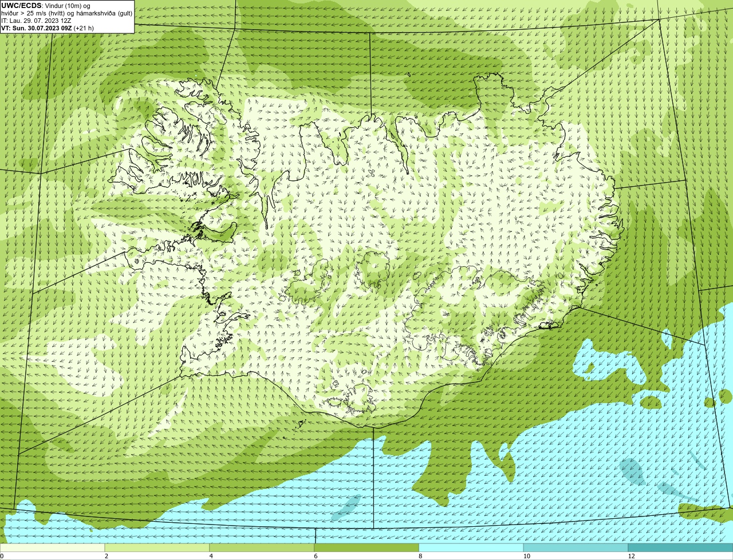
Task: Click the 6–8 m/s dark green legend swatch
Action: pos(366,548)
